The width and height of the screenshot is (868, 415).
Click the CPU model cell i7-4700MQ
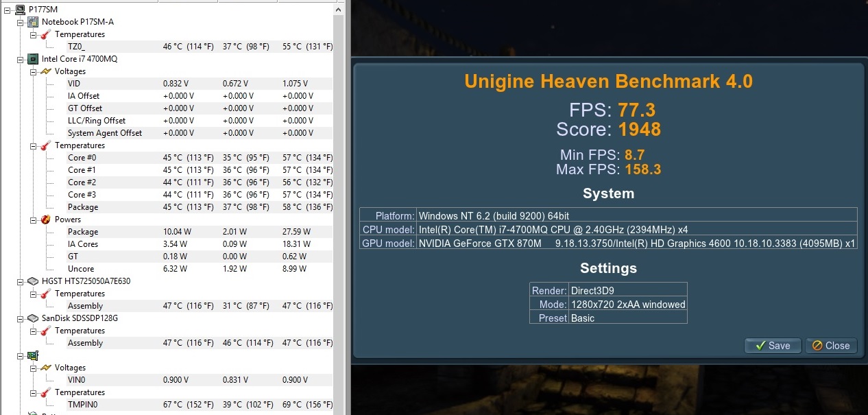[636, 229]
